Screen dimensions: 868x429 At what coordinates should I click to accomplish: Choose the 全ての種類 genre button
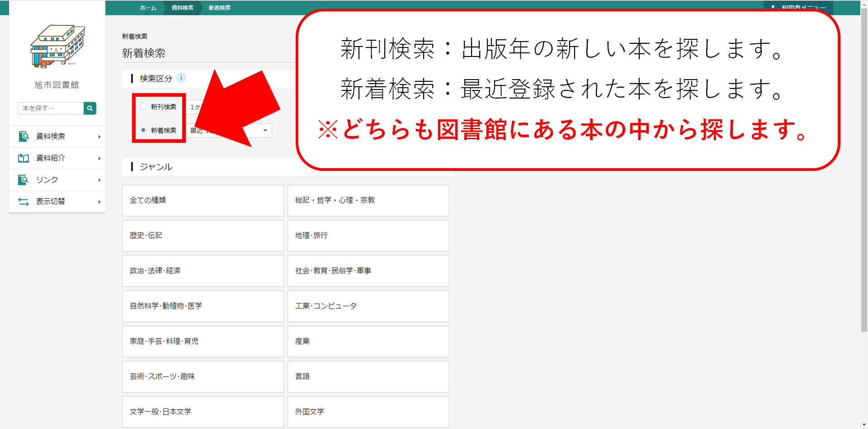click(x=203, y=200)
